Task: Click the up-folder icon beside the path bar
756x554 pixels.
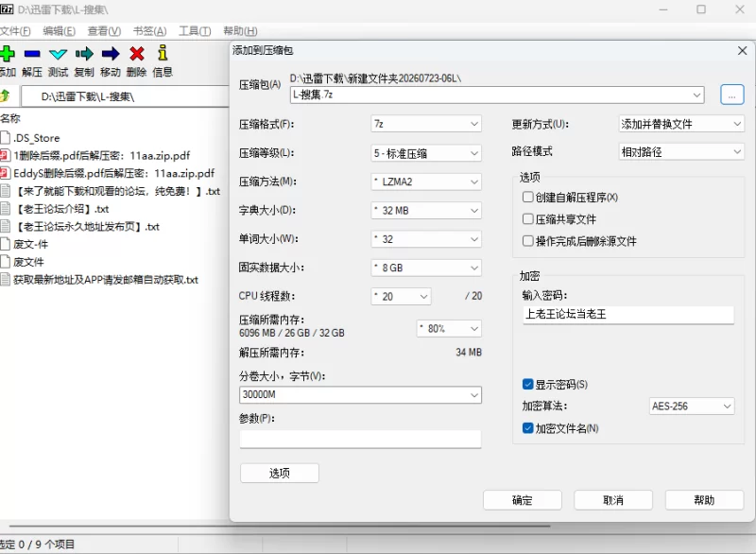Action: pos(5,95)
